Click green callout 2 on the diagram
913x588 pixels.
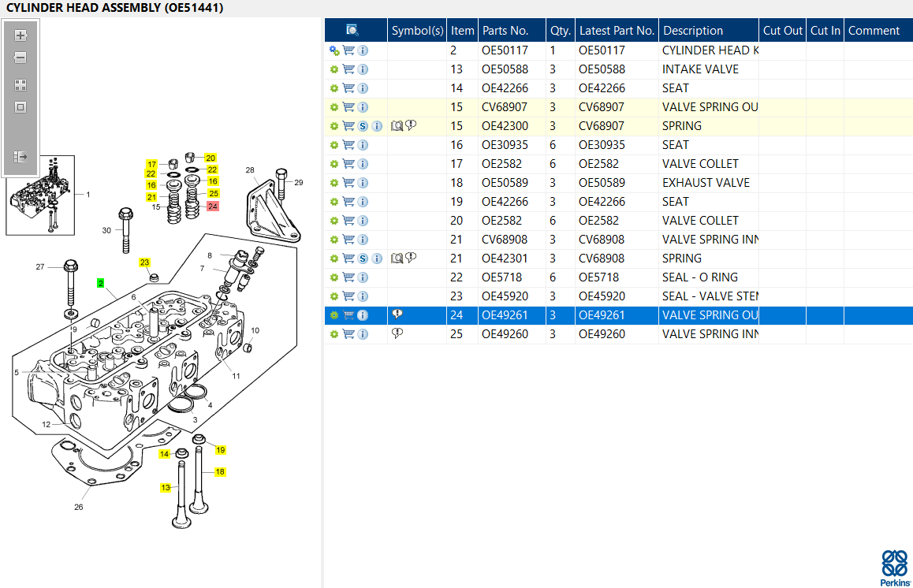pyautogui.click(x=101, y=283)
